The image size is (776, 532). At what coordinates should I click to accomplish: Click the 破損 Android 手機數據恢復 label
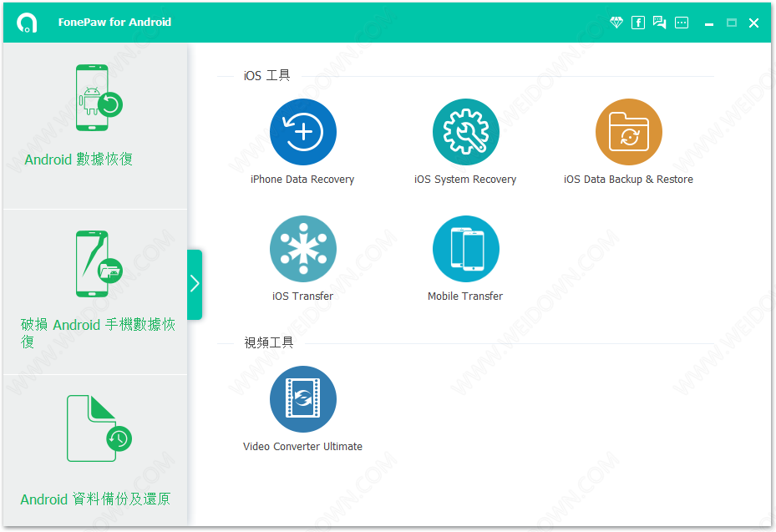pyautogui.click(x=98, y=332)
